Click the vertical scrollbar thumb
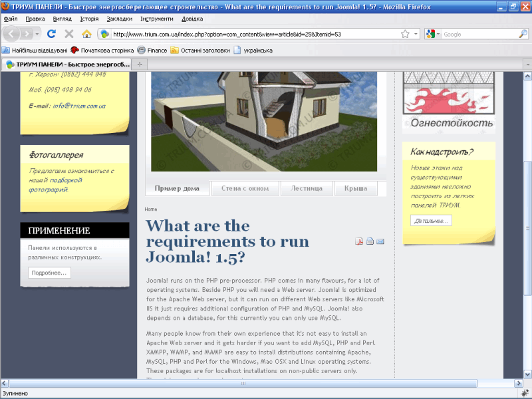Image resolution: width=532 pixels, height=399 pixels. click(x=527, y=228)
